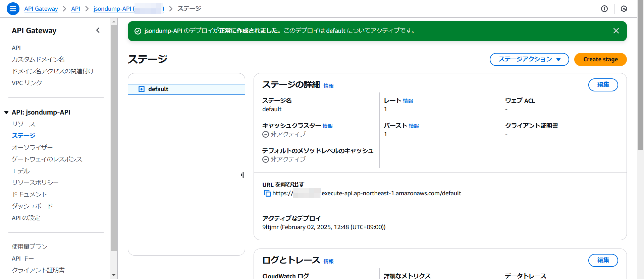
Task: Click the API Gateway breadcrumb link
Action: click(41, 9)
